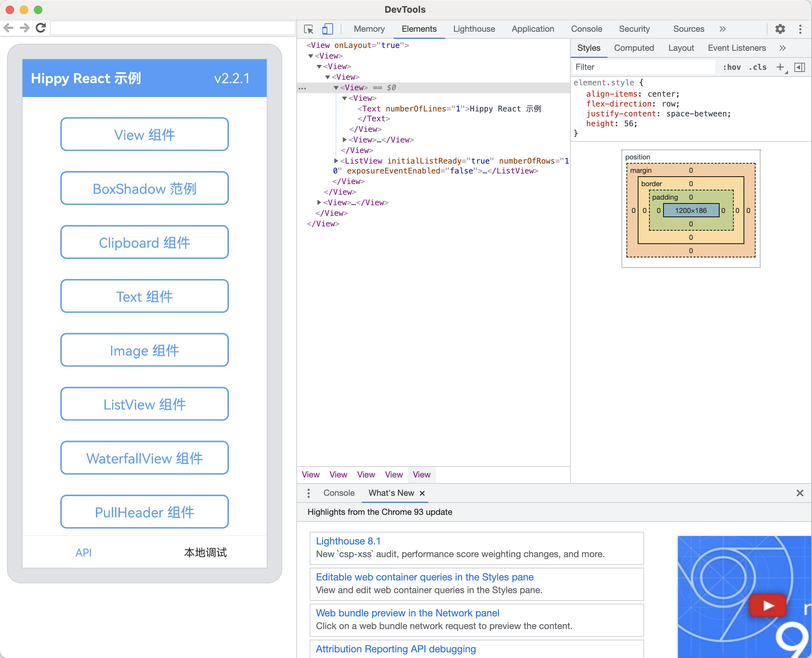
Task: Open the DevTools customize kebab menu
Action: [800, 29]
